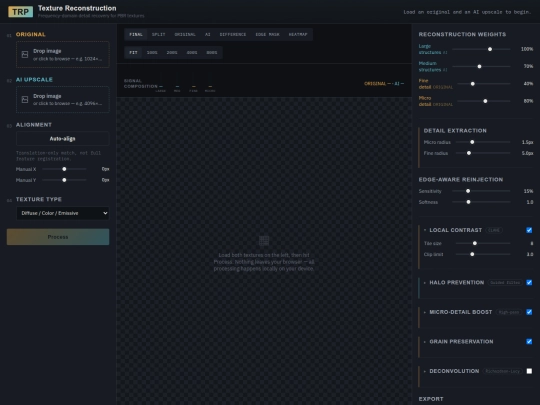Click the Fine detail weight slider
The image size is (540, 405).
click(x=484, y=84)
